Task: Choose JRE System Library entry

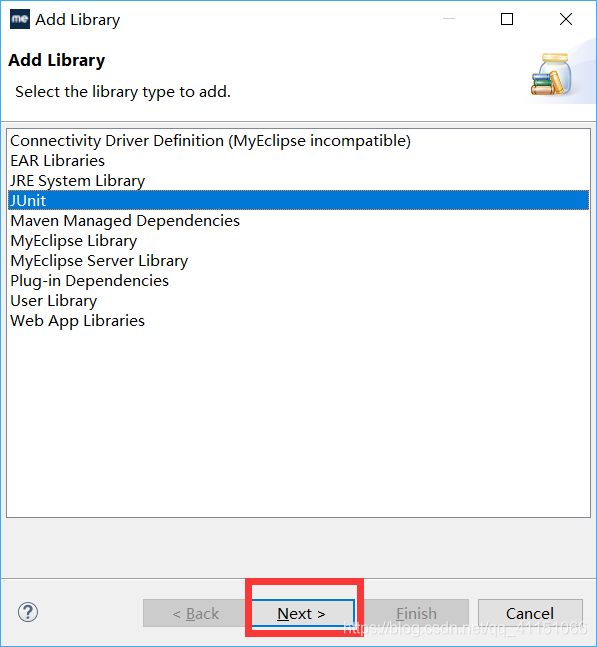Action: coord(298,181)
